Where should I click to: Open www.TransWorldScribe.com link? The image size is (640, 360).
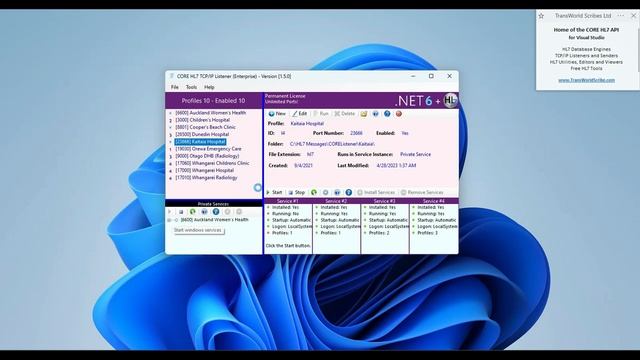click(587, 80)
